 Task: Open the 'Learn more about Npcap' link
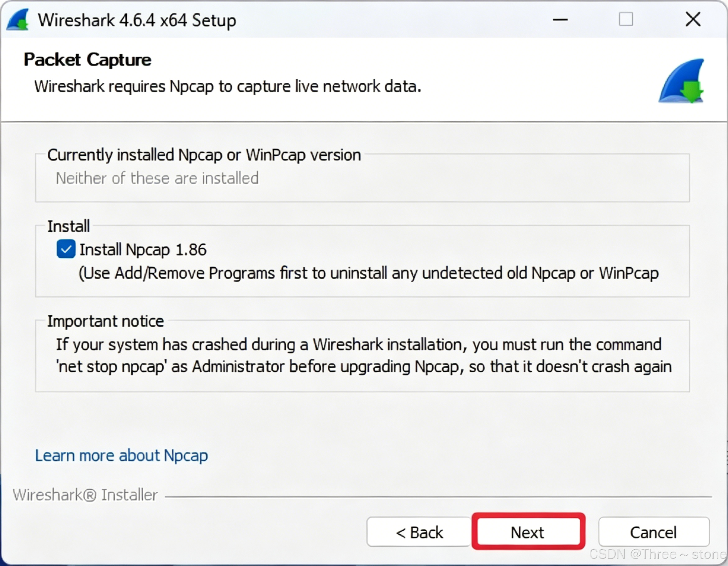(x=121, y=455)
